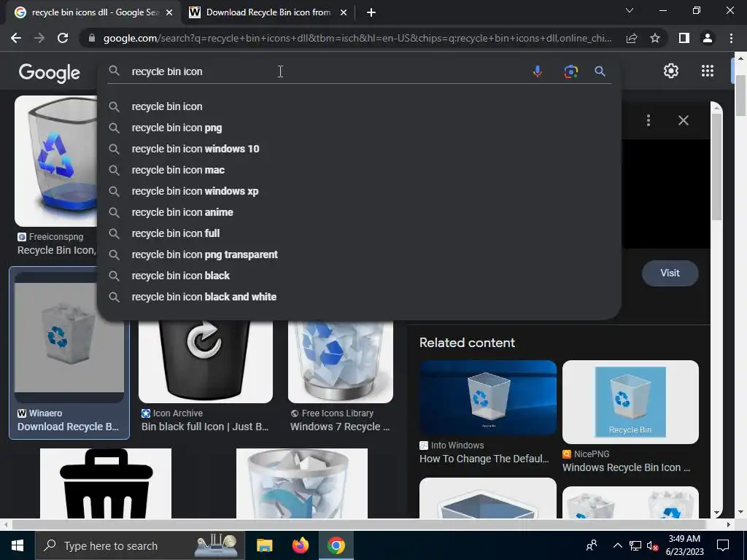This screenshot has width=747, height=560.
Task: Click the Google logo
Action: pyautogui.click(x=50, y=73)
